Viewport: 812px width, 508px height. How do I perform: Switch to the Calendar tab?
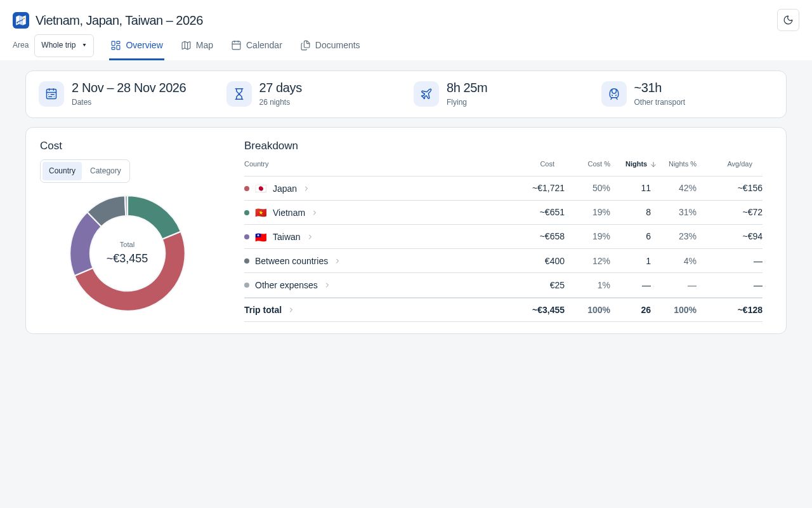coord(257,46)
